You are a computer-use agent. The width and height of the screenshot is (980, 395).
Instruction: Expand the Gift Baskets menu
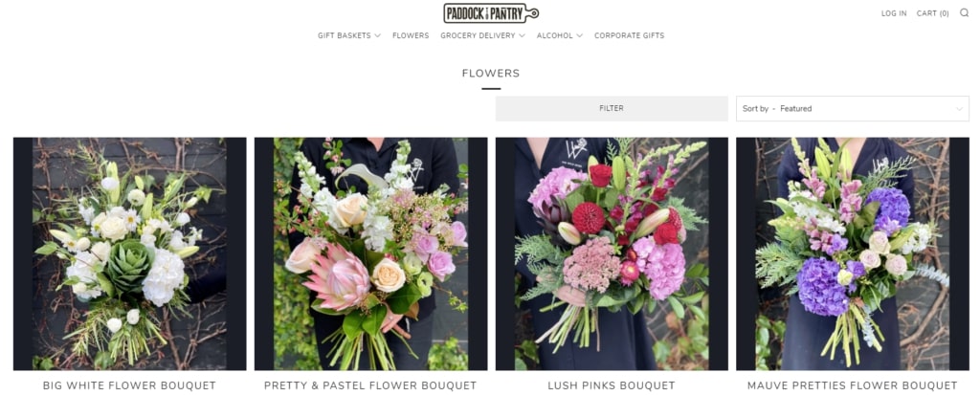point(348,35)
